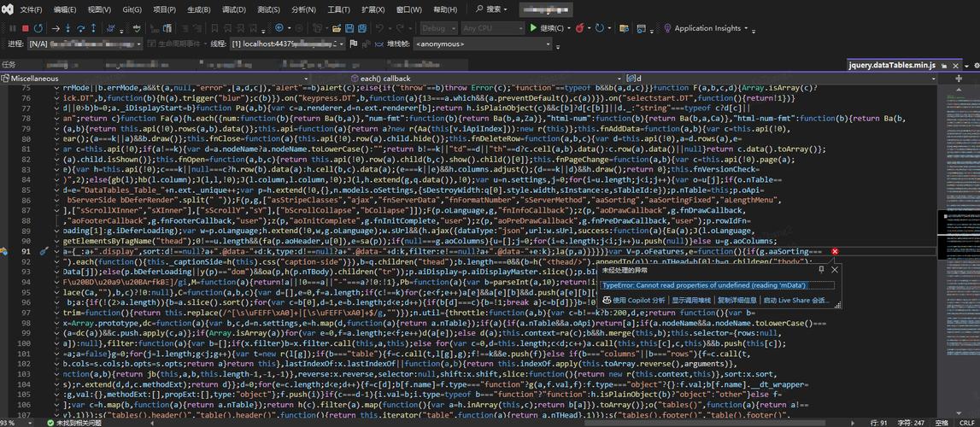Select the TypeError exception message text
Screen dimensions: 980x427
coord(705,284)
